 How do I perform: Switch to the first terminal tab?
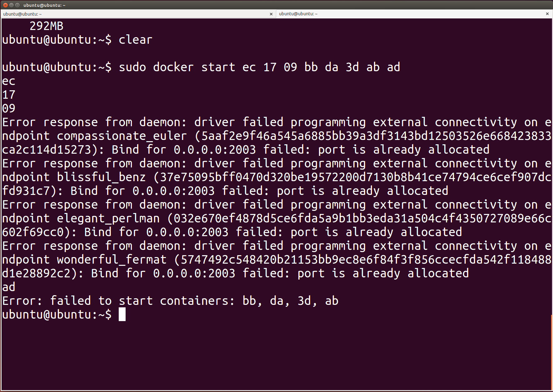point(134,14)
